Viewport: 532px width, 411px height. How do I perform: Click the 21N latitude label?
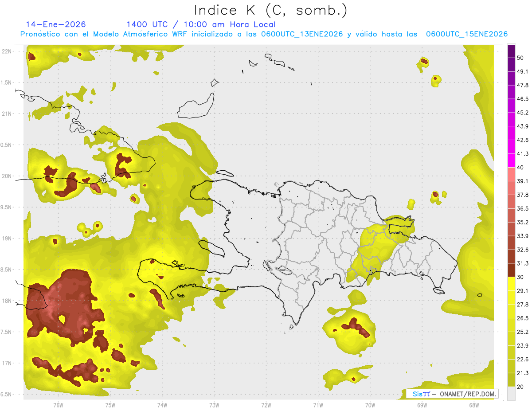click(7, 114)
